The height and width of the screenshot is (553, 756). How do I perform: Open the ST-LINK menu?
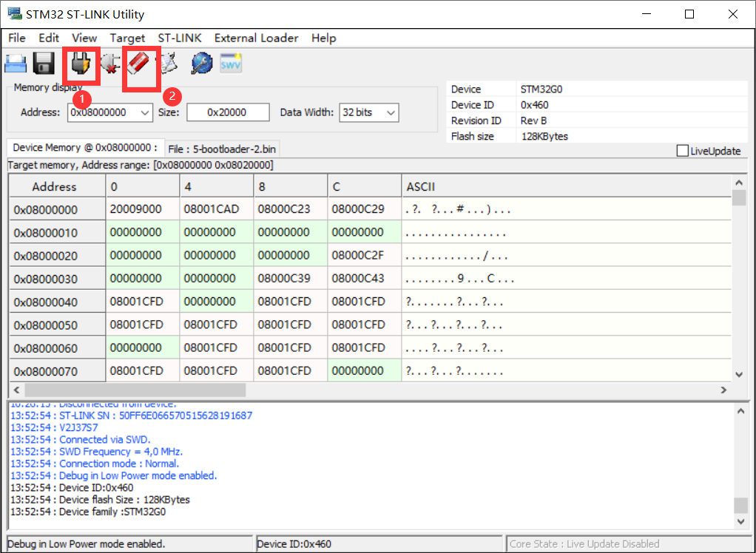[x=179, y=38]
